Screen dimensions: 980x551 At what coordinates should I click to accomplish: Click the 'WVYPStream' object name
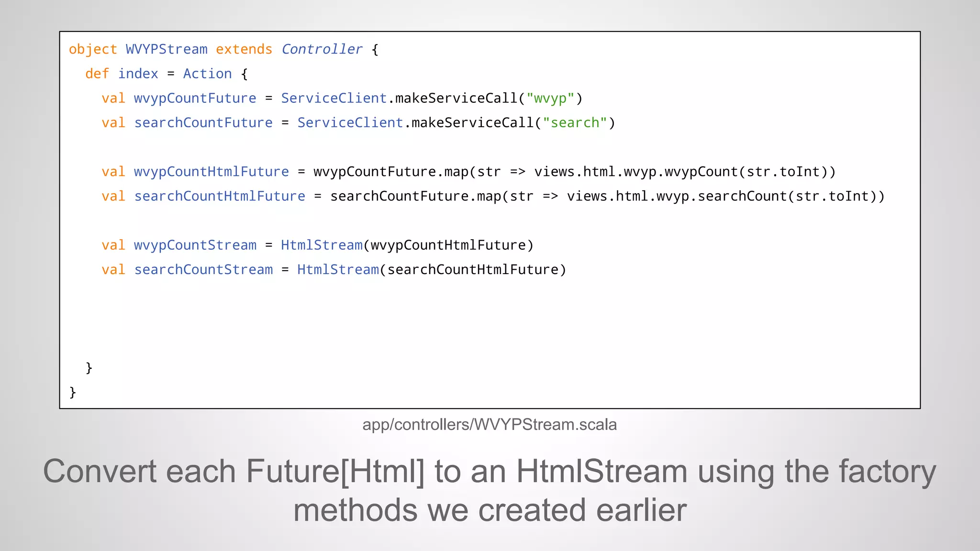pyautogui.click(x=167, y=49)
